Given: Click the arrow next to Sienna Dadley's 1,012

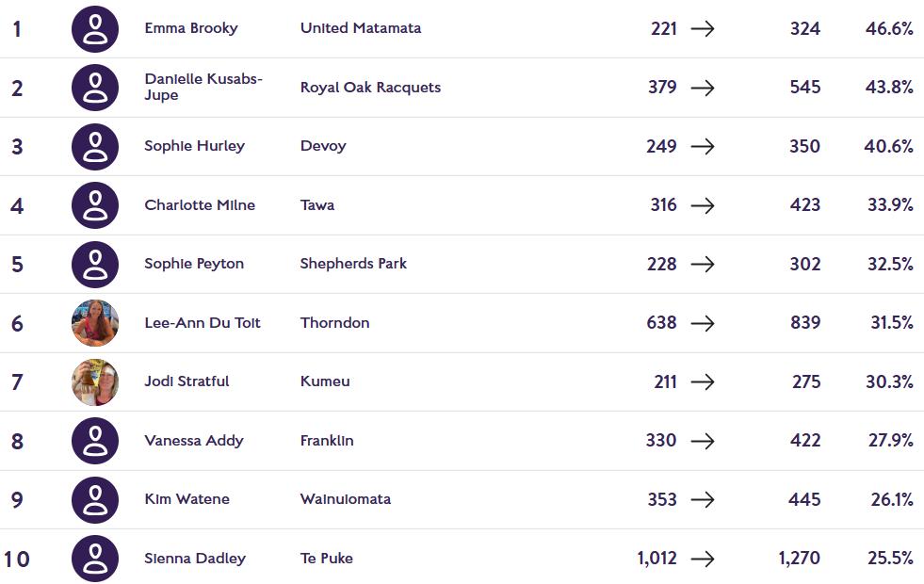Looking at the screenshot, I should pos(703,559).
